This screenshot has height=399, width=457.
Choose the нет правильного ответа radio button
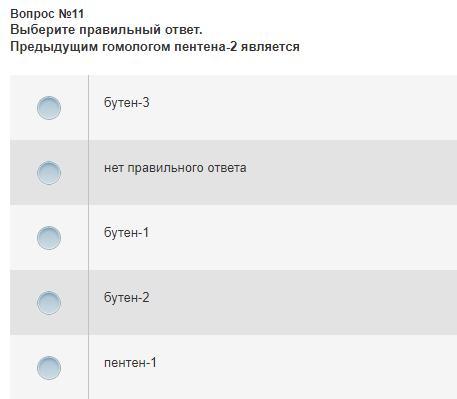(49, 173)
